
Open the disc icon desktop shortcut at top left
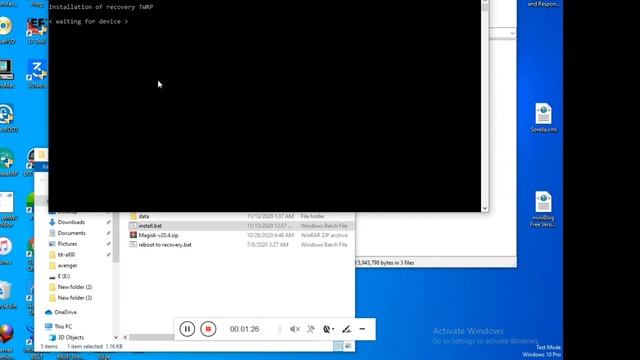pos(7,31)
